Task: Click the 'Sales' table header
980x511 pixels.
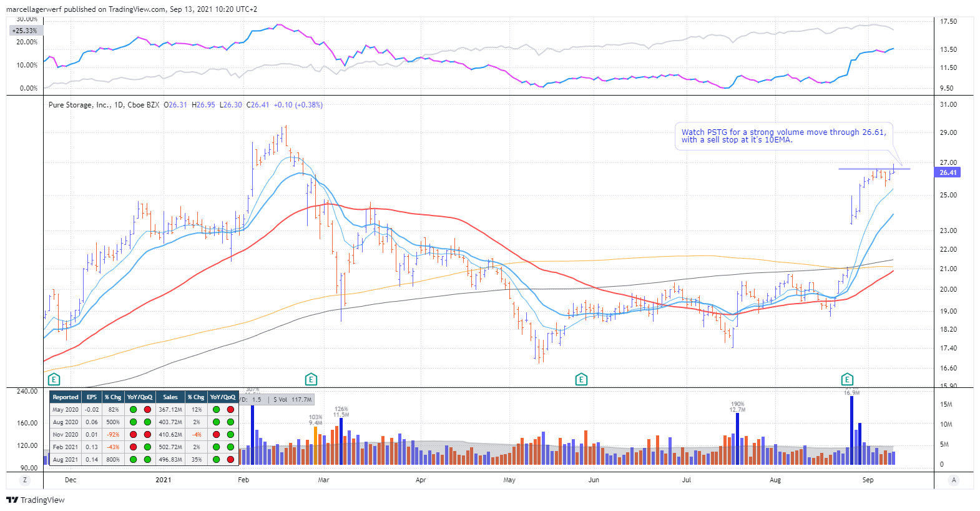Action: 170,397
